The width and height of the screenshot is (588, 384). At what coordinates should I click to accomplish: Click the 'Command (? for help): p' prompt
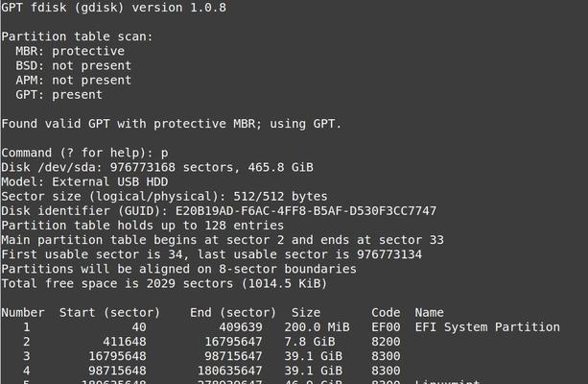pos(84,154)
